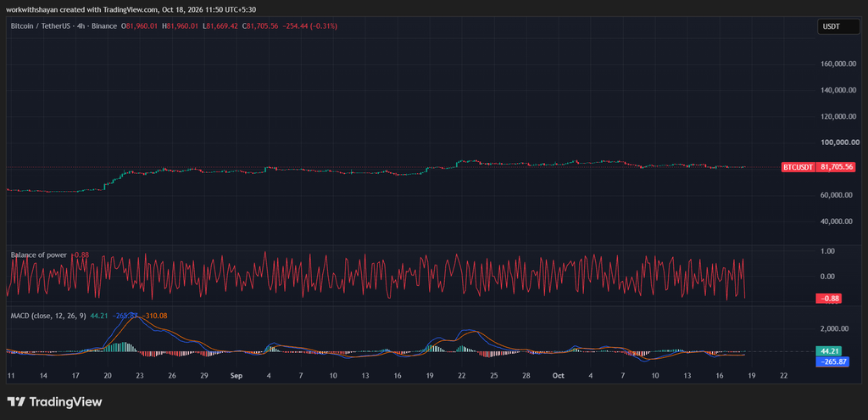The height and width of the screenshot is (420, 868).
Task: Select the MACD (close, 12, 26, 9) title
Action: coord(48,316)
